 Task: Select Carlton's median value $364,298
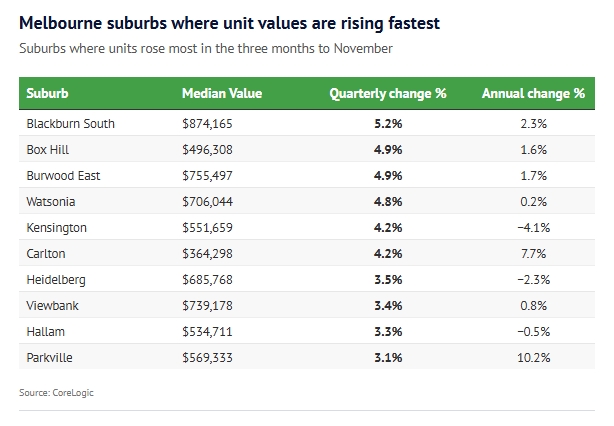pyautogui.click(x=210, y=253)
